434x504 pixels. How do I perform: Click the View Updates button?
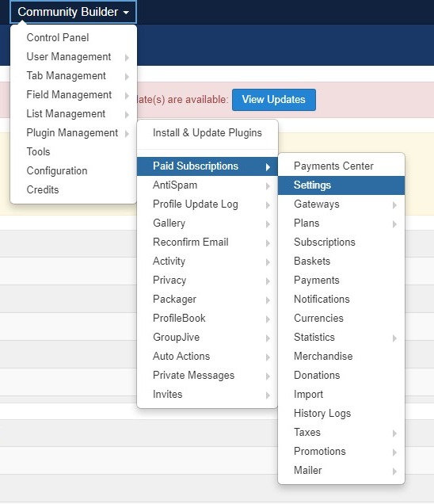tap(274, 100)
